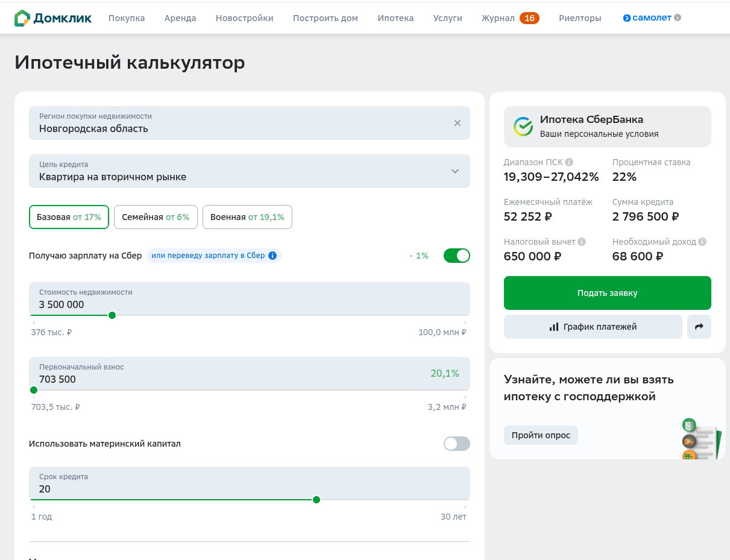Click info icon beside Налоговый вычет

tap(582, 242)
